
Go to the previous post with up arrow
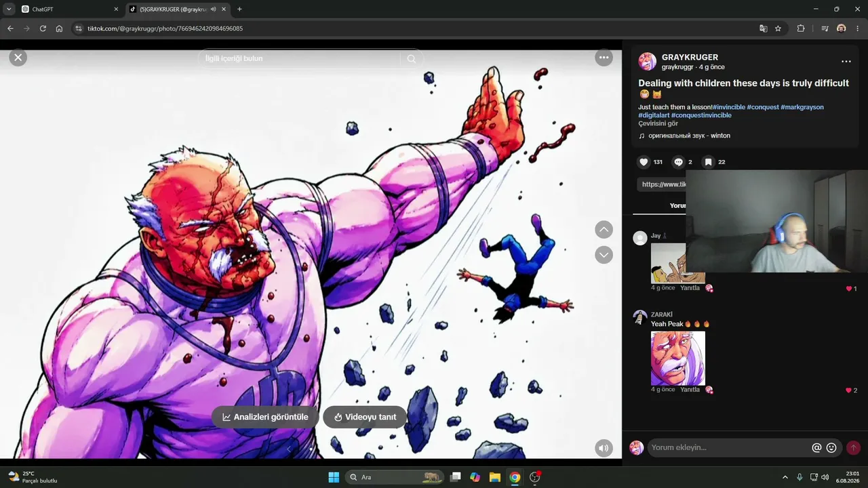click(604, 229)
